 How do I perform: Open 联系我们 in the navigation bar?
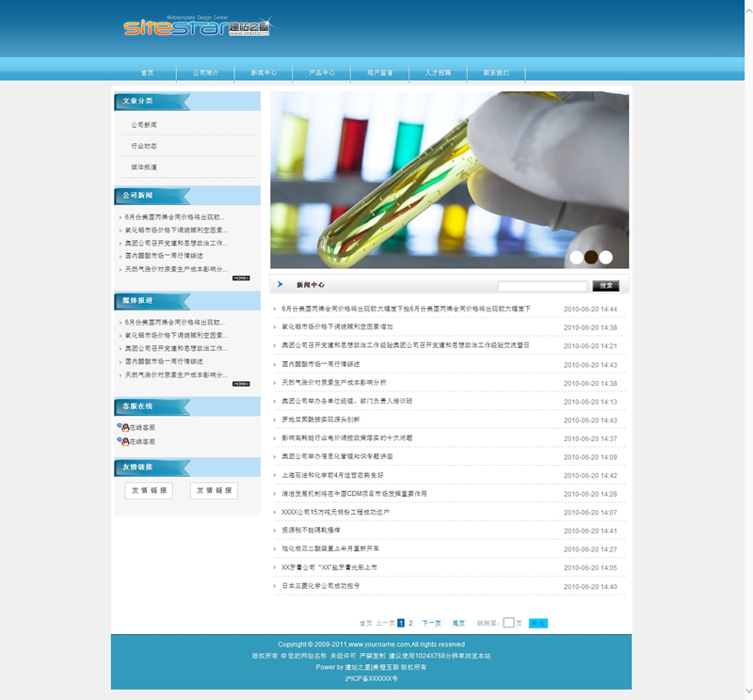point(496,72)
